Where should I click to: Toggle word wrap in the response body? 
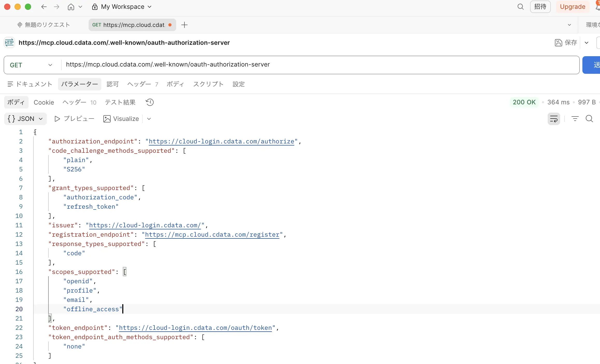554,119
